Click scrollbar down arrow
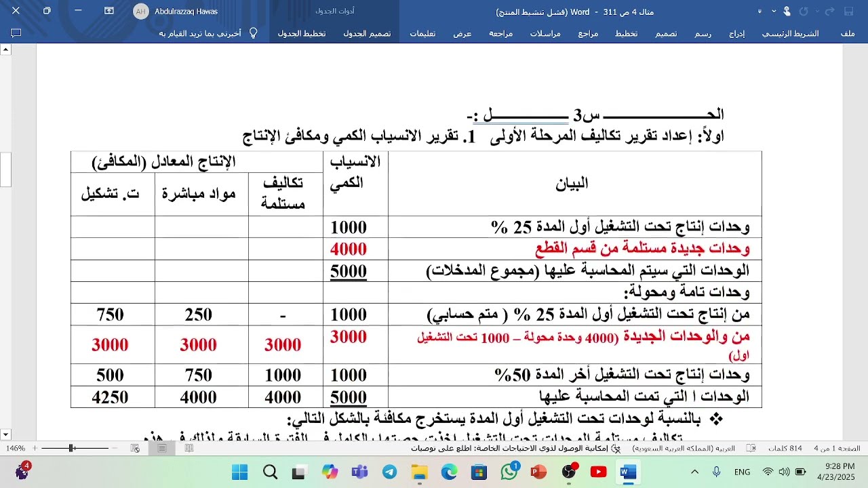868x488 pixels. point(6,435)
